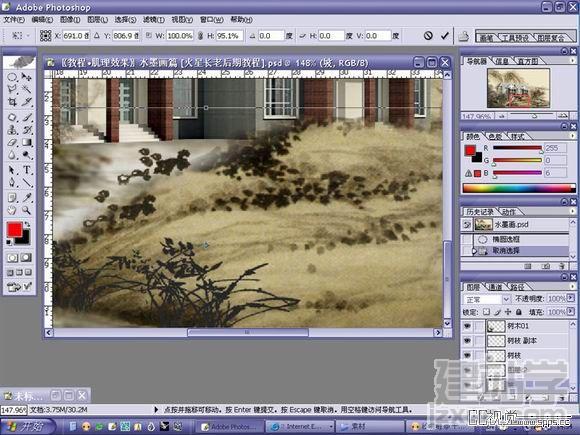Select the Eraser tool
The height and width of the screenshot is (435, 580).
12,142
